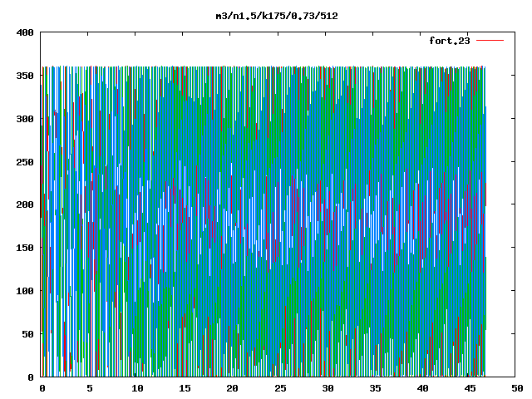Click the x-axis label 35
532x399 pixels.
375,388
